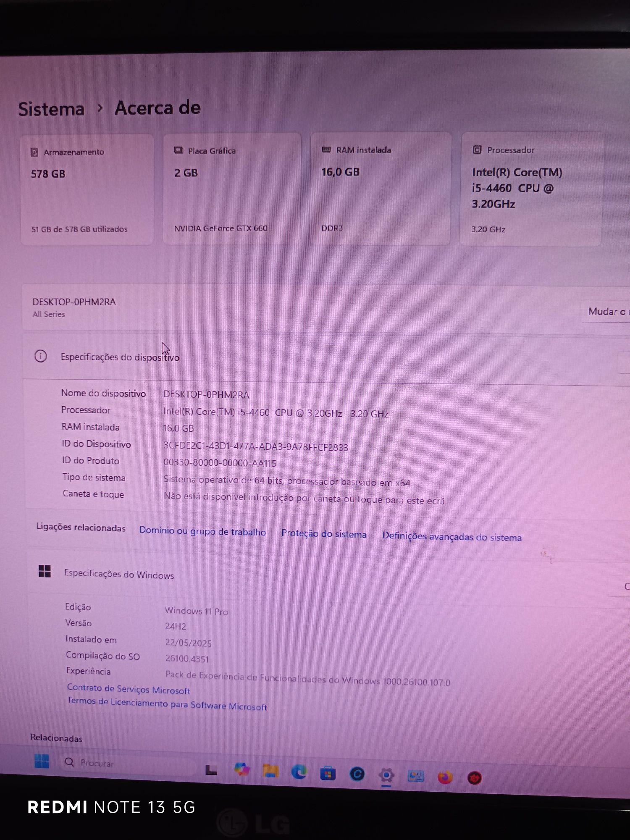630x840 pixels.
Task: Click the Relacionadas heading
Action: coord(56,738)
